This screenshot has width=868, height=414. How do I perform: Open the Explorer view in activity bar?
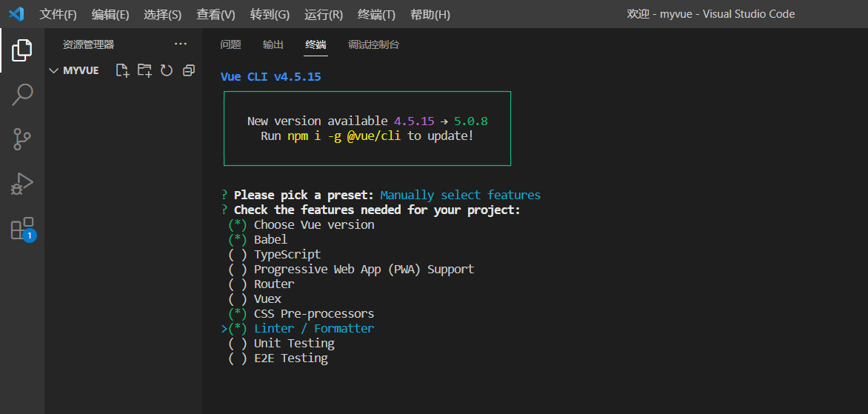pyautogui.click(x=21, y=50)
